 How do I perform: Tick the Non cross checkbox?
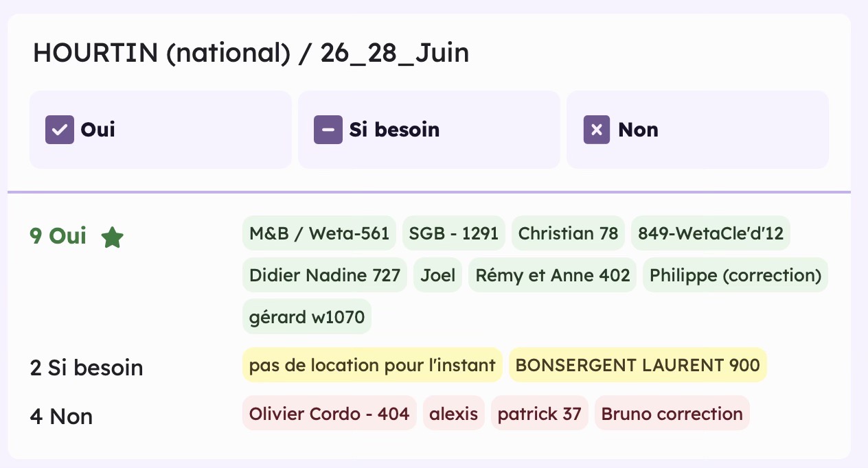point(597,130)
